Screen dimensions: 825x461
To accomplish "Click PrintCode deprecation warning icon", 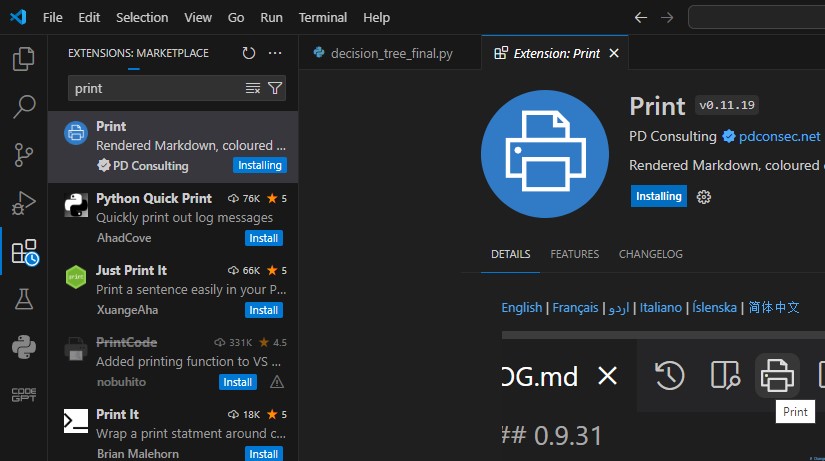I will (x=277, y=382).
